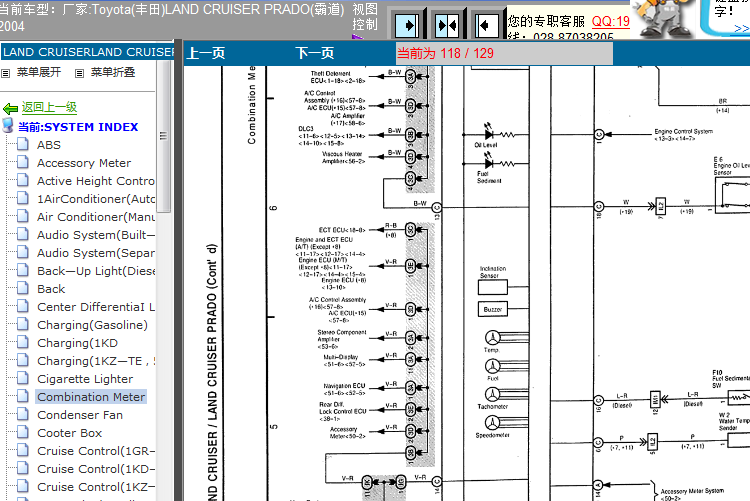Open Cigarette Lighter entry
The image size is (750, 501).
point(85,379)
